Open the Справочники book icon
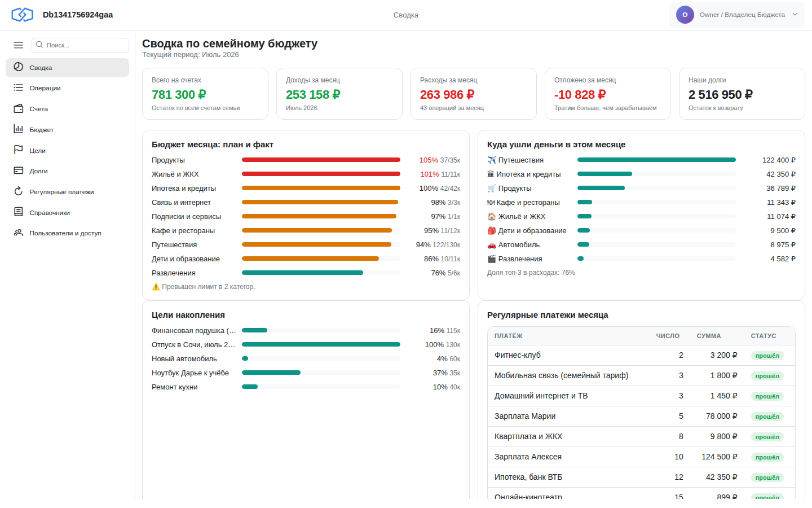The height and width of the screenshot is (508, 812). tap(19, 212)
